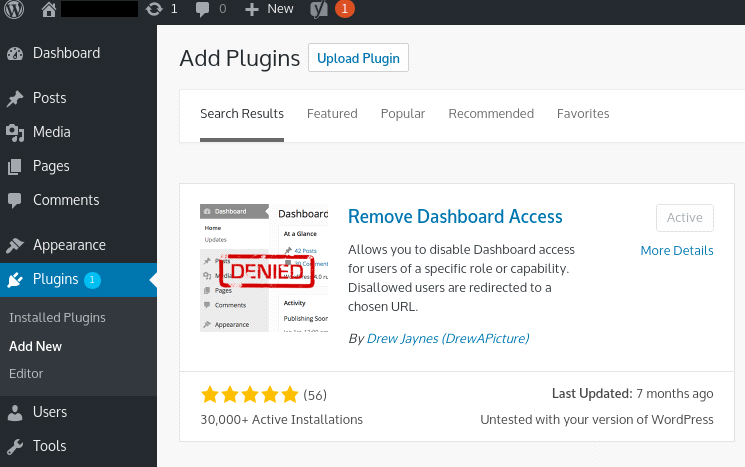Image resolution: width=745 pixels, height=467 pixels.
Task: Click the Appearance paintbrush icon
Action: (x=15, y=246)
